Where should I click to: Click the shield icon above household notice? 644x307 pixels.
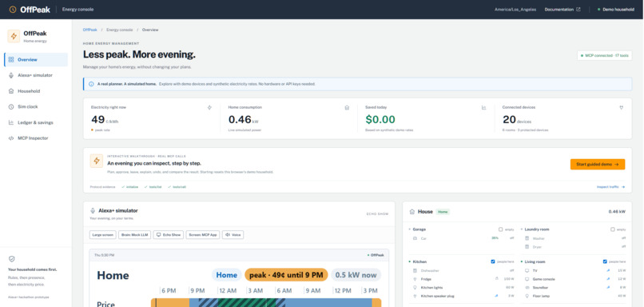pyautogui.click(x=11, y=259)
